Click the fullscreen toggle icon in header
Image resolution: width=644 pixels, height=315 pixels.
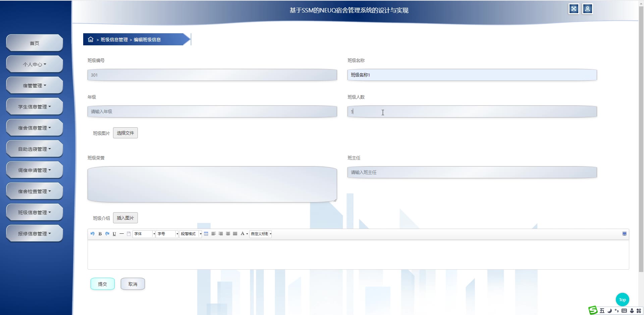point(574,9)
